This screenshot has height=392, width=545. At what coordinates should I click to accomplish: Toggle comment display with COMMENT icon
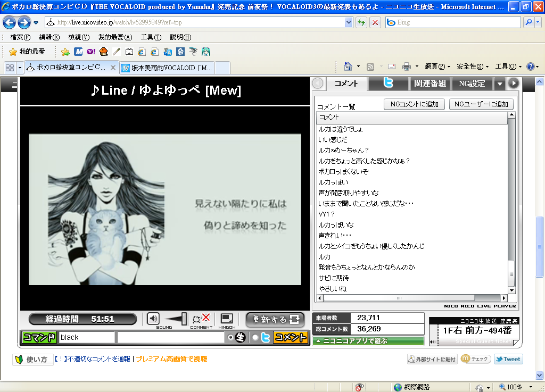coord(201,319)
